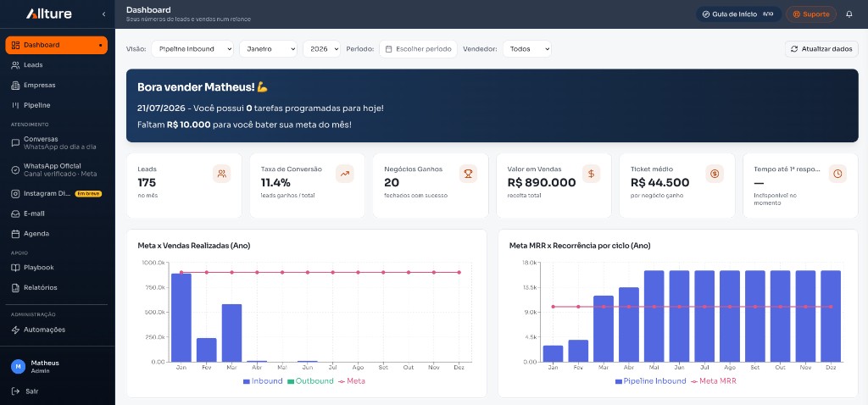Click the Instagram sidebar icon
868x405 pixels.
tap(15, 194)
